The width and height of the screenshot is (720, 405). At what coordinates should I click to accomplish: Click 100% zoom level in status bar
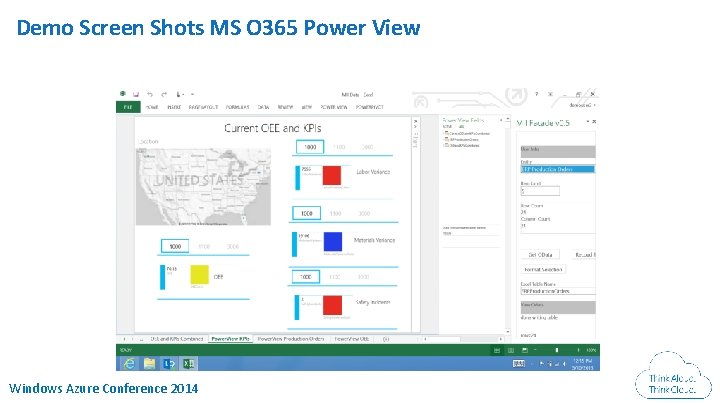coord(591,350)
